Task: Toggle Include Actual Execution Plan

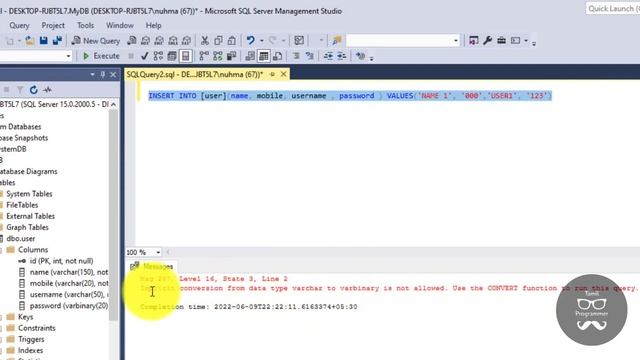Action: pos(204,56)
